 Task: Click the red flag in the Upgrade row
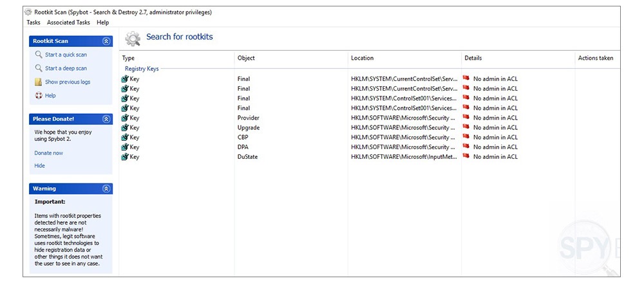coord(466,127)
